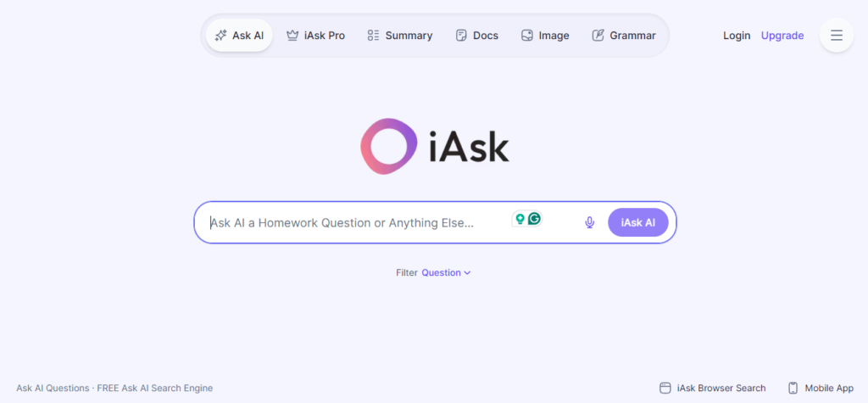Click the microphone voice input icon
The width and height of the screenshot is (868, 403).
590,222
